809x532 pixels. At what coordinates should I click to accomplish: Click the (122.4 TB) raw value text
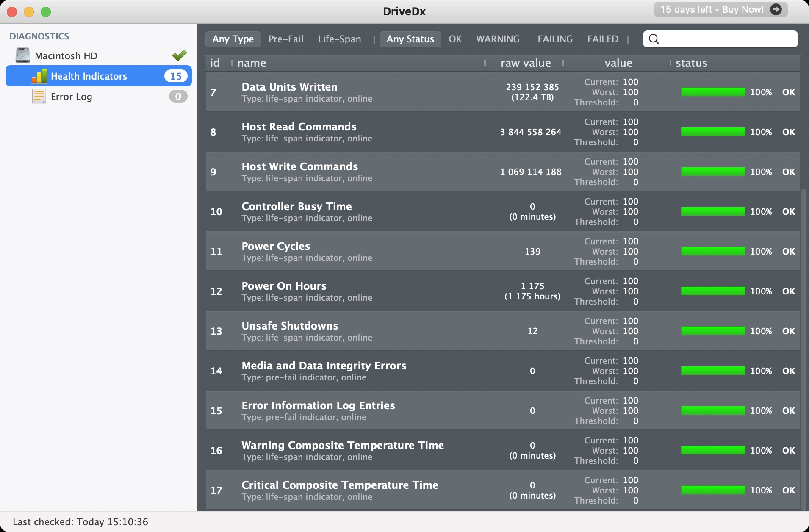[532, 97]
